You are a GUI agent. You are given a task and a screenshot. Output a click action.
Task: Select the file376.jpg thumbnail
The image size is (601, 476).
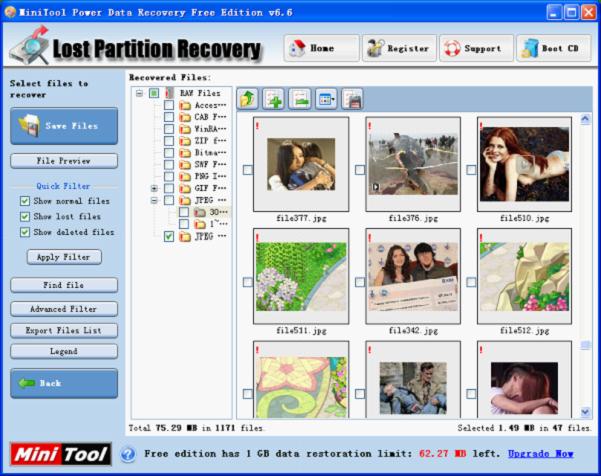pyautogui.click(x=413, y=164)
